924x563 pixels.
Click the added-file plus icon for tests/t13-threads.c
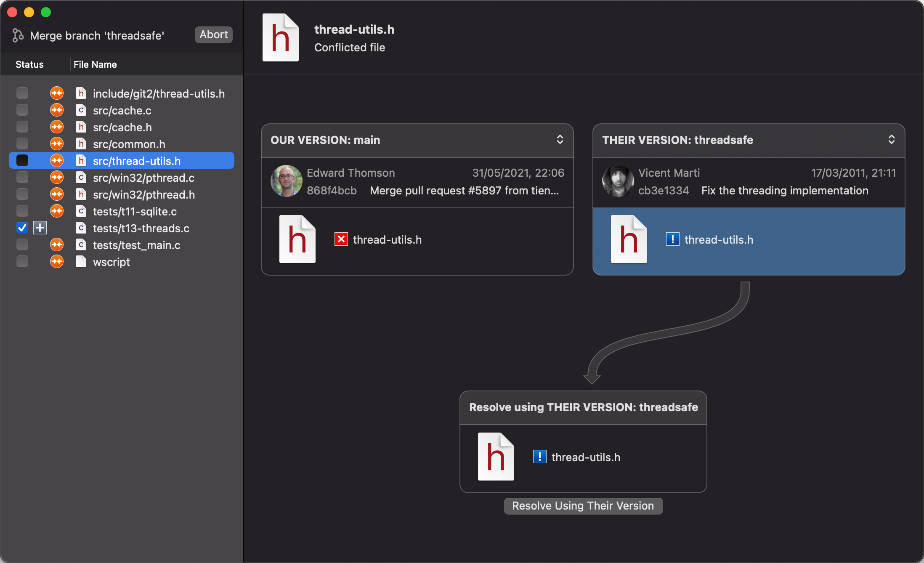40,228
